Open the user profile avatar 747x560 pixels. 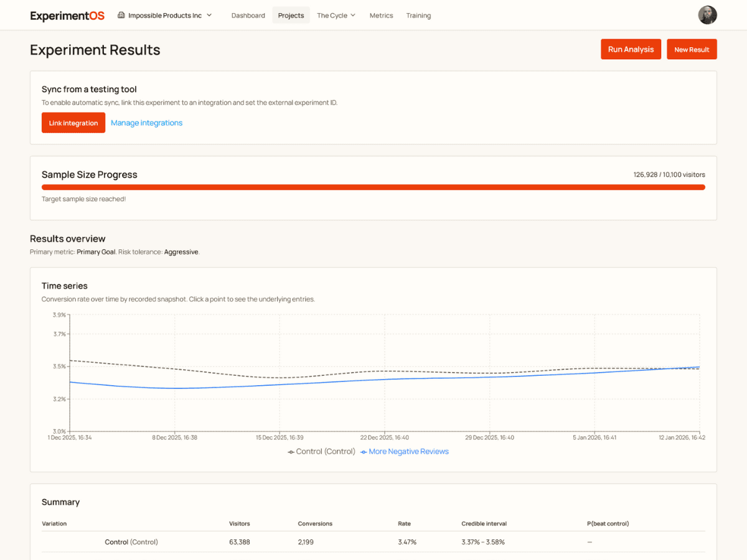point(708,15)
